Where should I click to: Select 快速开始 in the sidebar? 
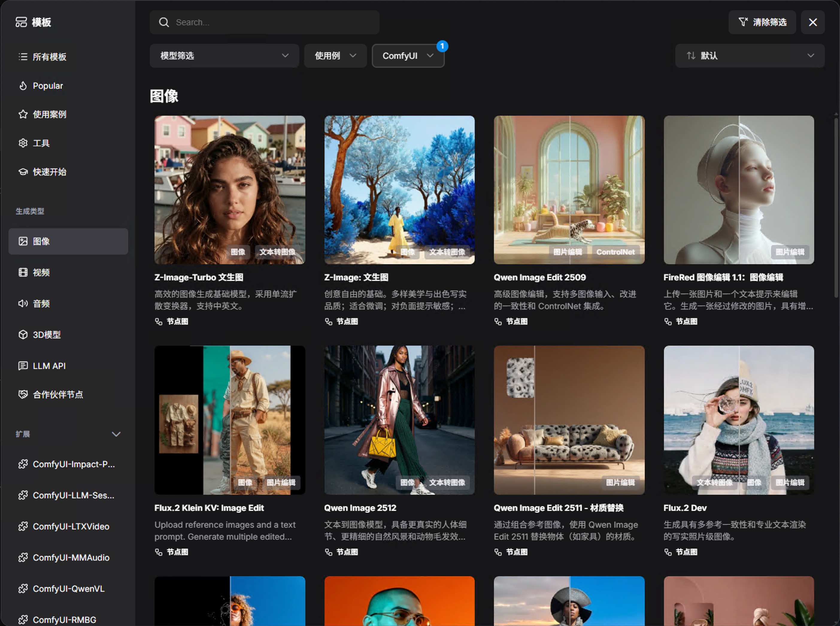point(49,172)
